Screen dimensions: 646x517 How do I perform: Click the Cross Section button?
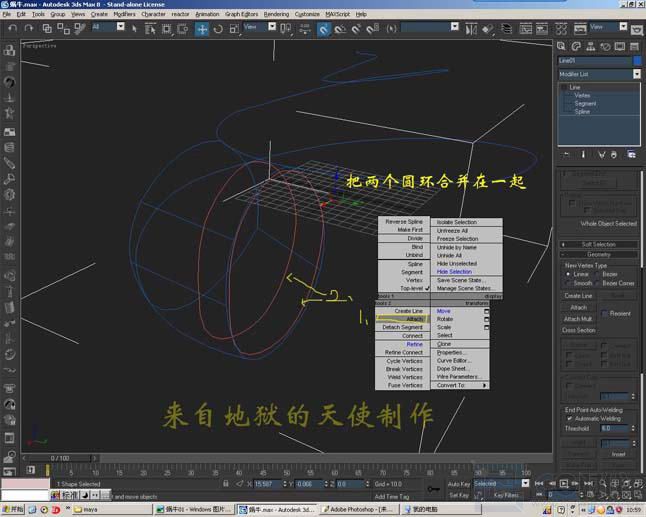[x=578, y=330]
